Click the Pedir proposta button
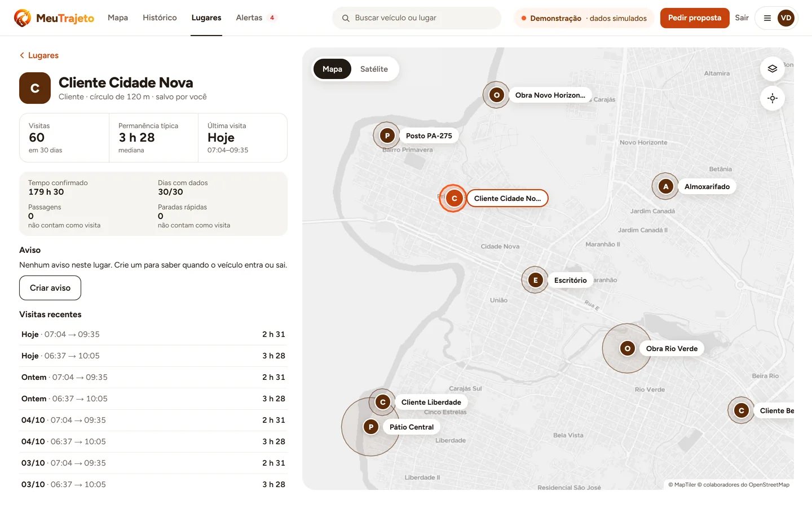 coord(695,18)
